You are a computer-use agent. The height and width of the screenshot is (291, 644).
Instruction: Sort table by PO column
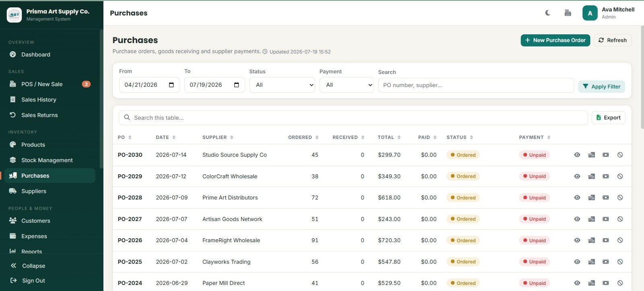pyautogui.click(x=125, y=137)
